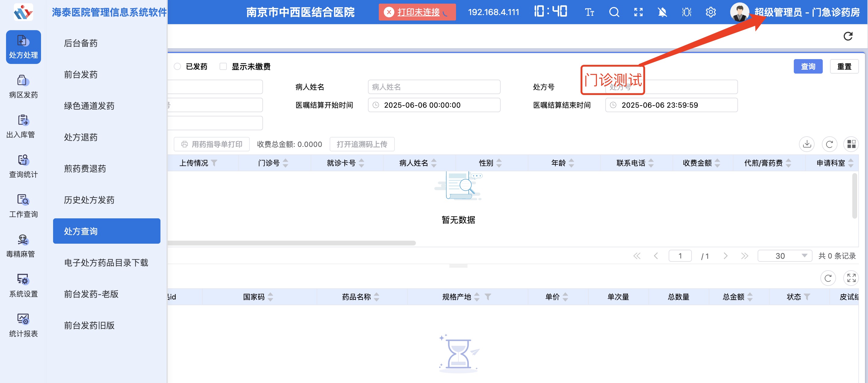Click the 打开追溯码上传 button
Screen dimensions: 868x383
click(362, 144)
